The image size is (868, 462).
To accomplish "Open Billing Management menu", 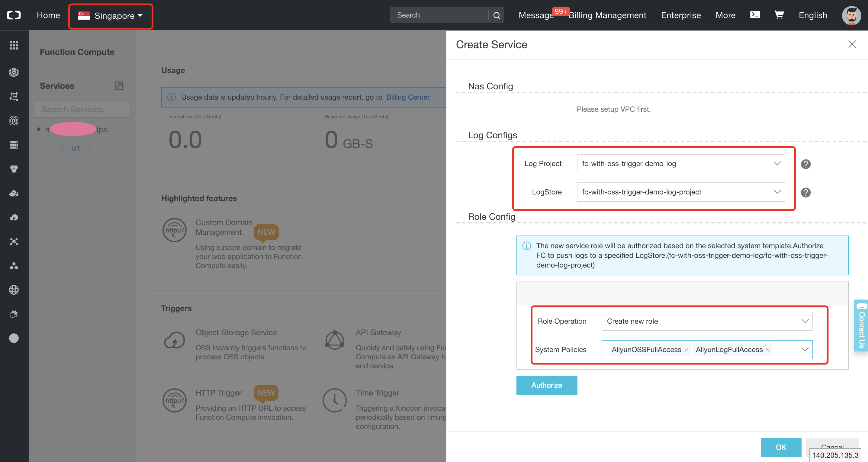I will tap(607, 15).
